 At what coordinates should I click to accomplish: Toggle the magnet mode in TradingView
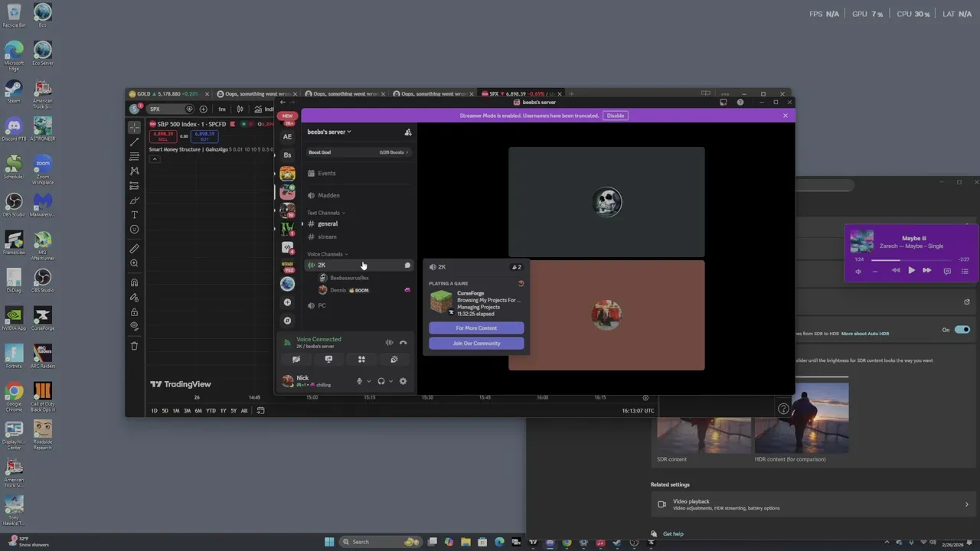[135, 282]
